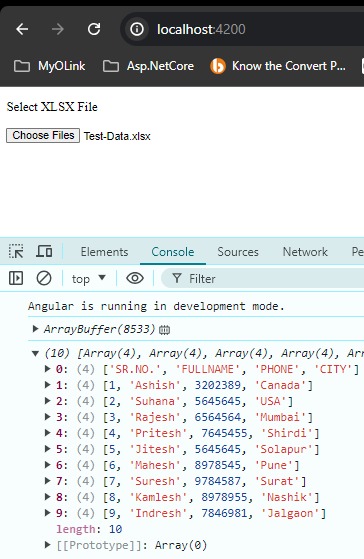This screenshot has height=559, width=364.
Task: Activate the inspect element picker icon
Action: 16,251
